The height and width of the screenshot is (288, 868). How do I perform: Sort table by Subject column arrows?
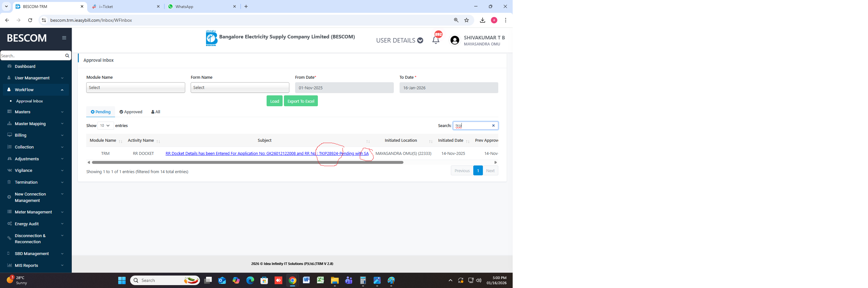[368, 141]
